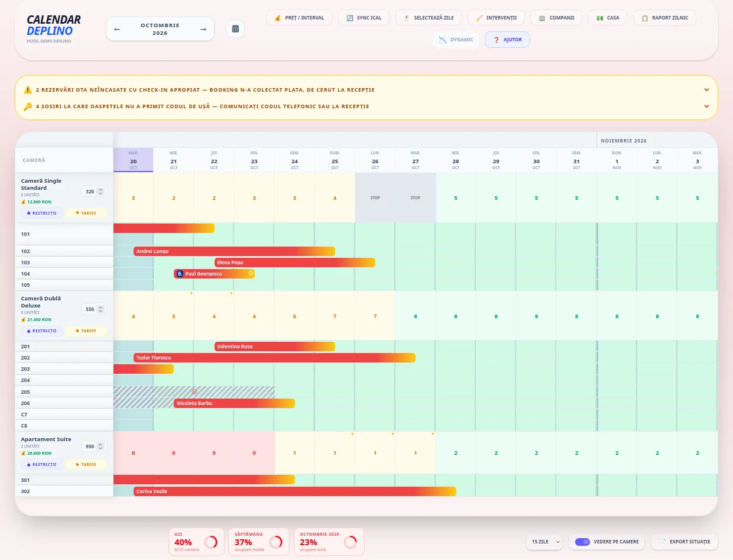Click the plus marker above Suite 25 Oct cell

pos(352,434)
